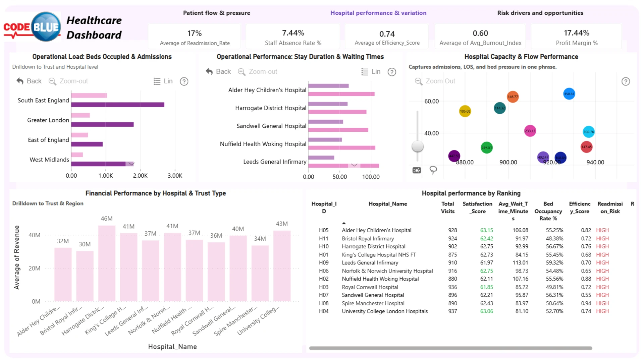Screen dimensions: 644x362
Task: Expand more hospitals below Leeds General Infirmary bar
Action: (354, 165)
